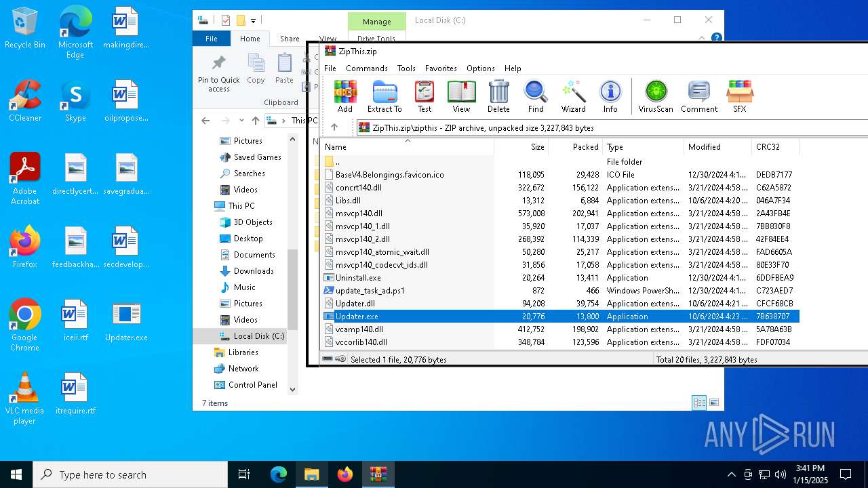Switch Explorer to details view
Viewport: 868px width, 488px height.
click(x=699, y=403)
